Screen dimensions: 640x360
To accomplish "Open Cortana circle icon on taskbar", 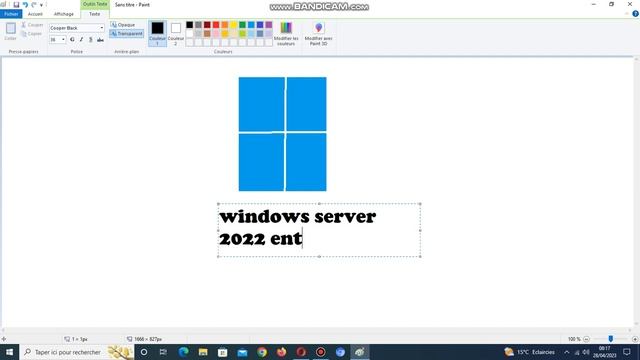I will point(144,352).
